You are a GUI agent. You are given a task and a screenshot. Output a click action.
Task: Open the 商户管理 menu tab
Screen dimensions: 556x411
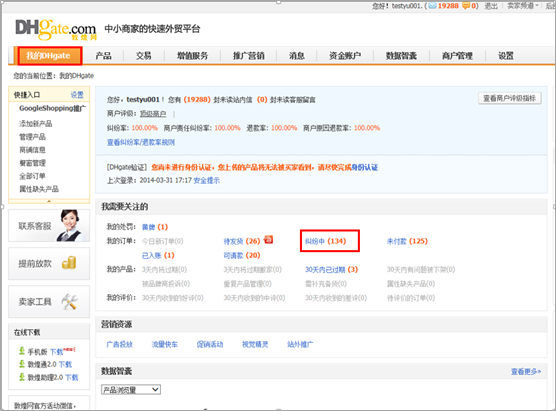click(457, 56)
